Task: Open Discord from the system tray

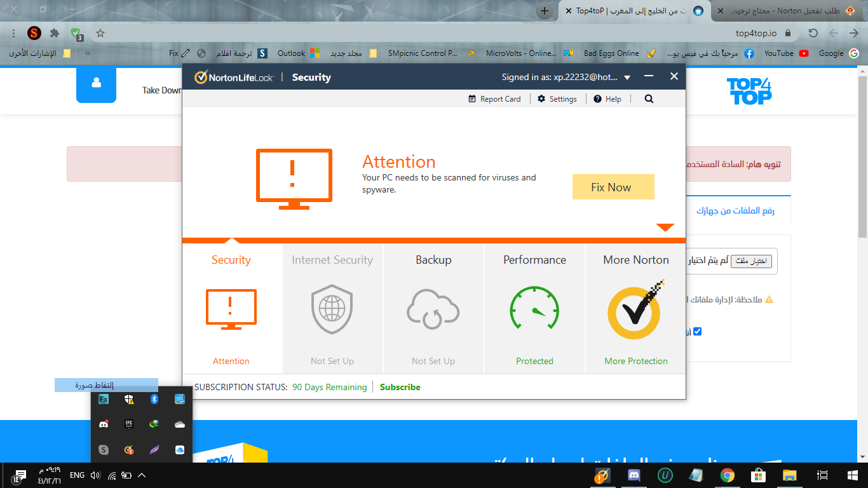Action: (104, 424)
